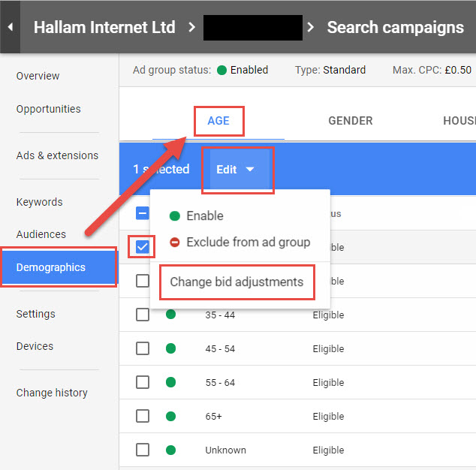Viewport: 476px width, 470px height.
Task: Switch to the AGE tab
Action: (x=218, y=121)
